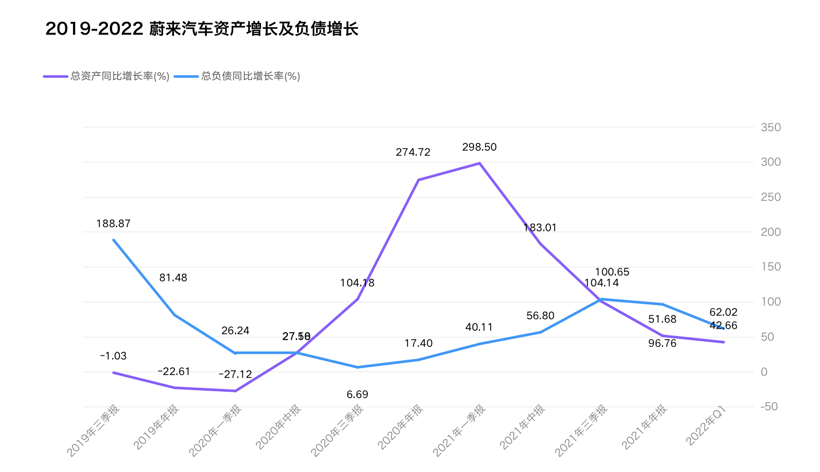Image resolution: width=820 pixels, height=472 pixels.
Task: Click the 150 y-axis tick label
Action: 770,267
